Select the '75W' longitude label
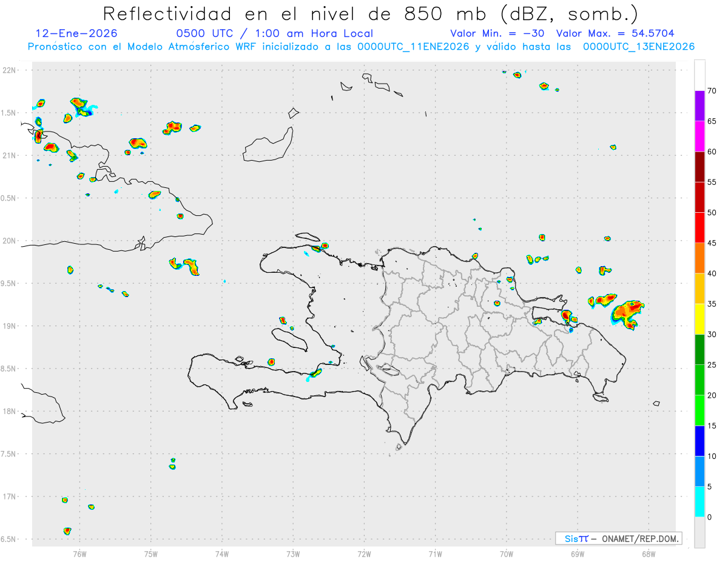 click(x=151, y=553)
